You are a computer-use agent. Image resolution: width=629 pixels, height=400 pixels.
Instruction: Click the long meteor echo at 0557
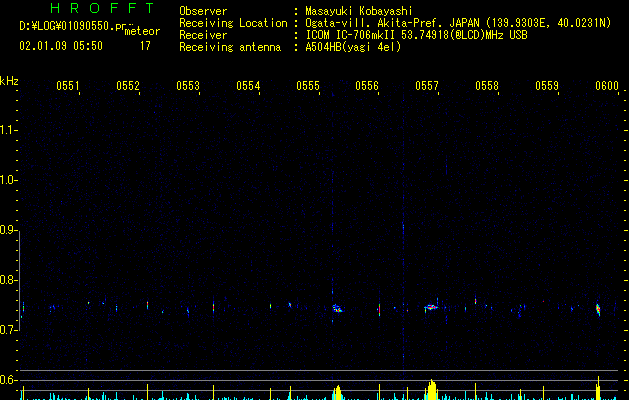[x=431, y=307]
